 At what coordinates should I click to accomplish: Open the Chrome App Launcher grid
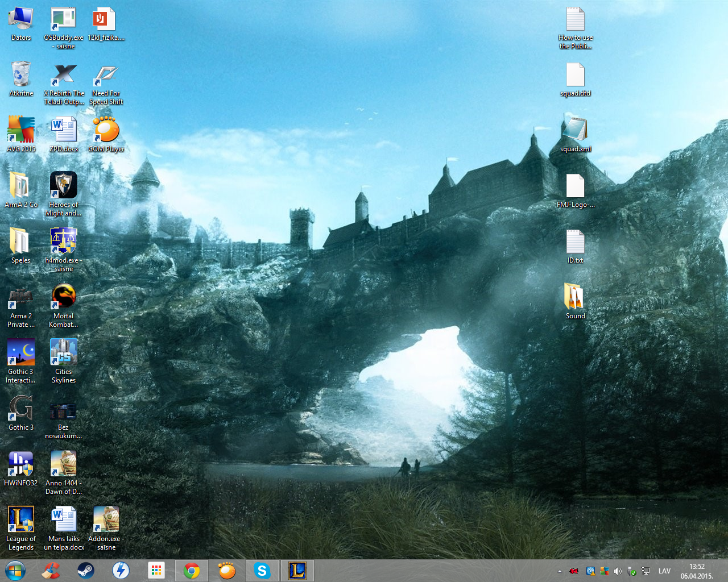(x=156, y=570)
